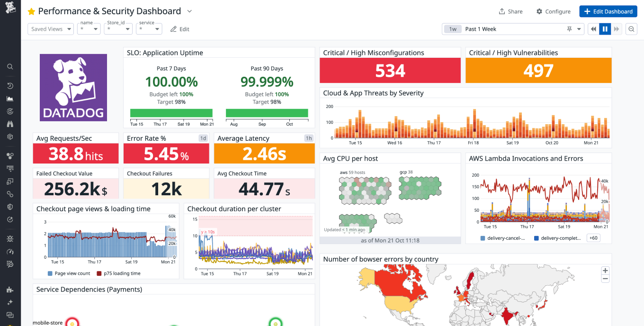
Task: Expand the Store_id filter dropdown
Action: pyautogui.click(x=118, y=29)
